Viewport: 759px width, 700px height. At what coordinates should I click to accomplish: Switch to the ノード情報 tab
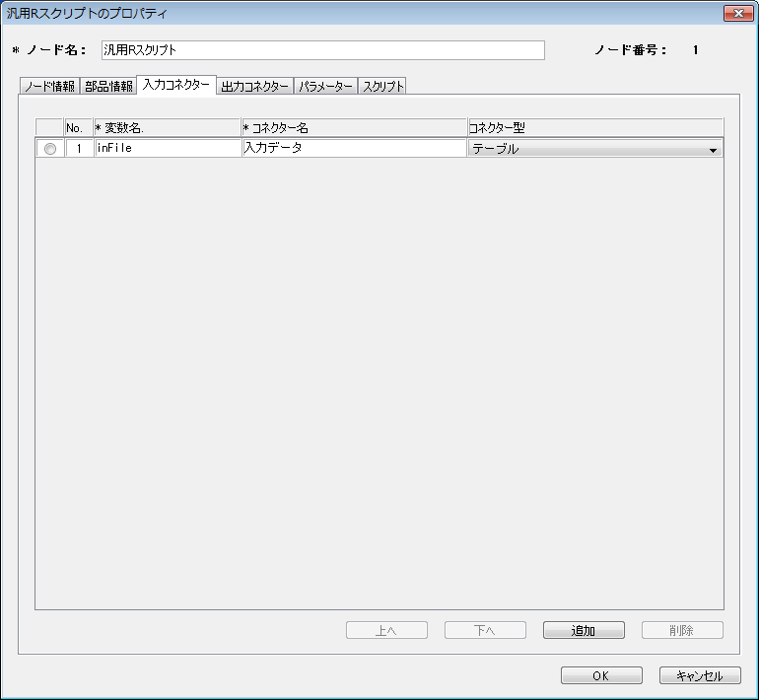point(49,87)
